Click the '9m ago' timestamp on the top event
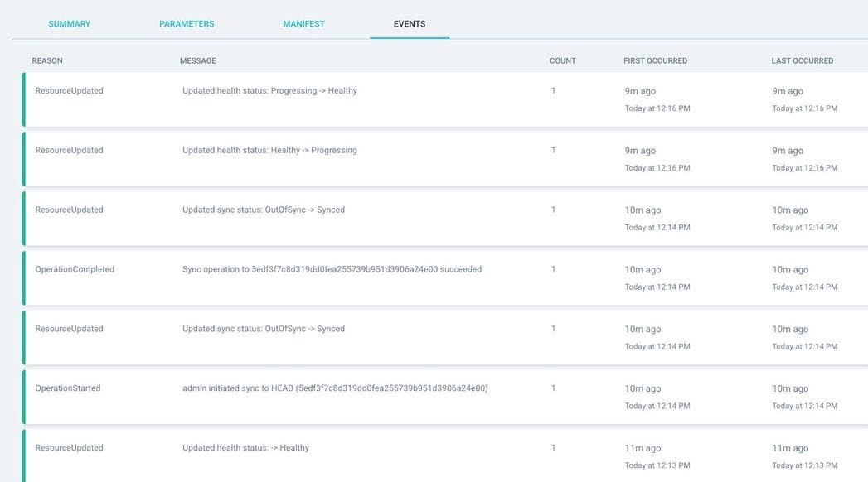Screen dimensions: 868x482 (639, 90)
